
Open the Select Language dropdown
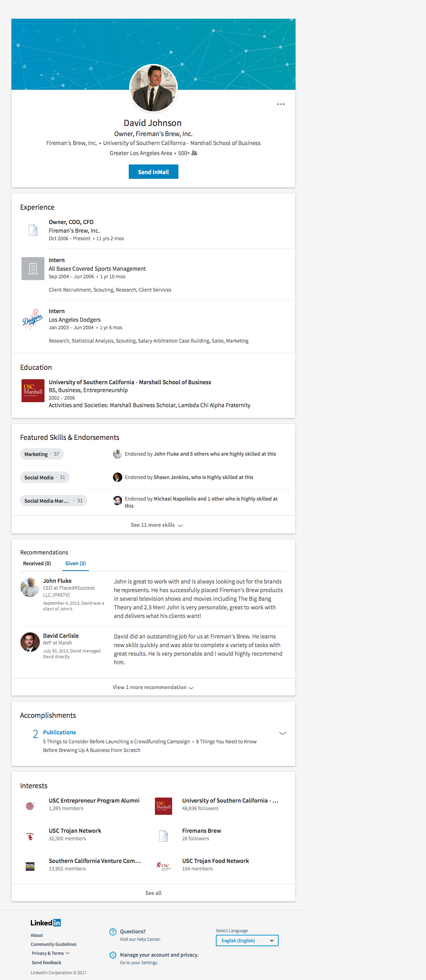(247, 940)
